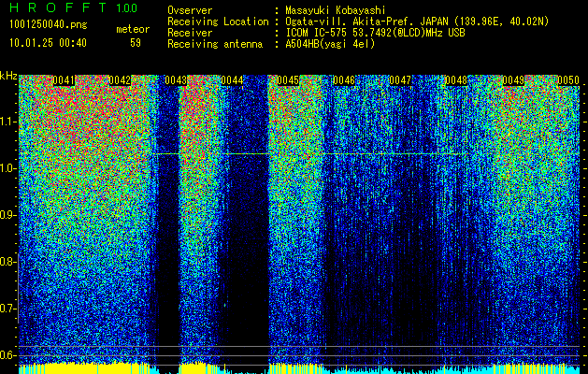Click the A504HB(yagi 4el) antenna text
The height and width of the screenshot is (374, 588).
(x=330, y=44)
